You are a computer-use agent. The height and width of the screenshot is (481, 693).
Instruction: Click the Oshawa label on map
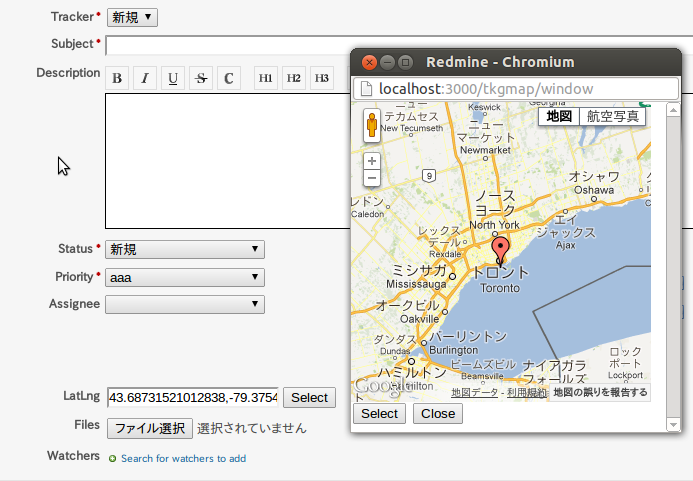point(594,190)
